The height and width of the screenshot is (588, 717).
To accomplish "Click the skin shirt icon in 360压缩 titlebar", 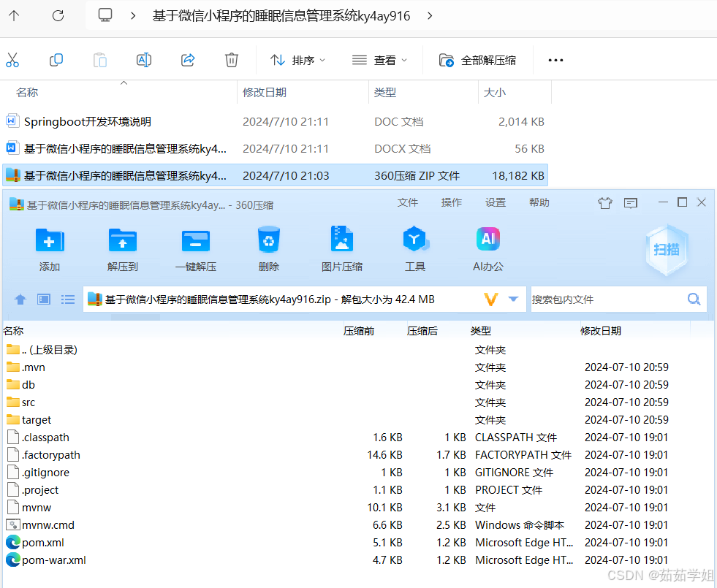I will tap(605, 203).
